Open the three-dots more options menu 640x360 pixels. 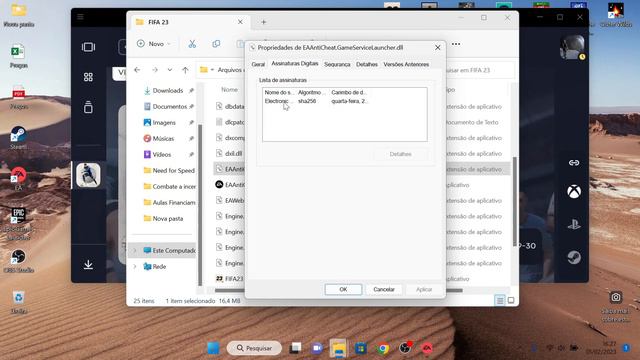tap(456, 44)
